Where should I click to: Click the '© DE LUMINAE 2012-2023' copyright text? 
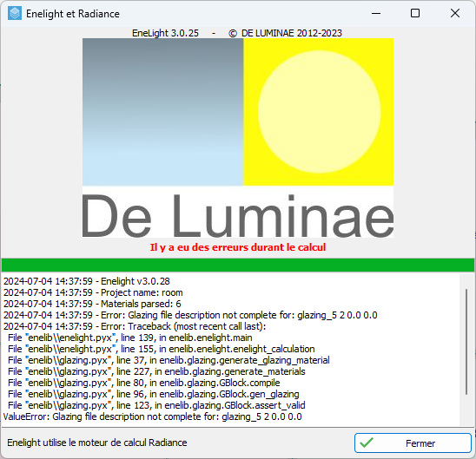[x=286, y=33]
